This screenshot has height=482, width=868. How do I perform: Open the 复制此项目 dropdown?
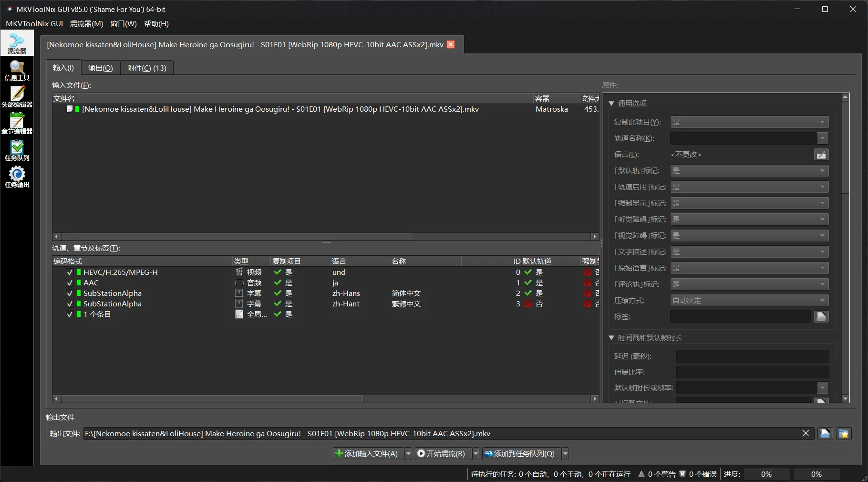click(x=749, y=122)
